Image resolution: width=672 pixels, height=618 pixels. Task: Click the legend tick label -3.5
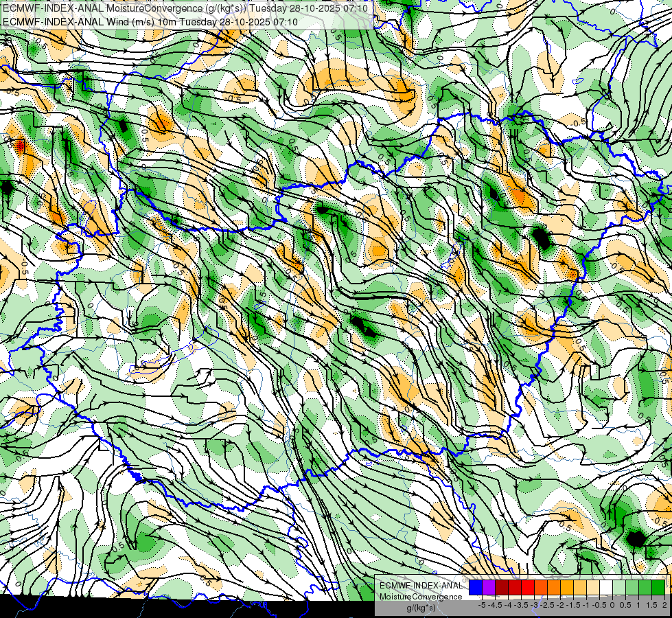[x=521, y=605]
